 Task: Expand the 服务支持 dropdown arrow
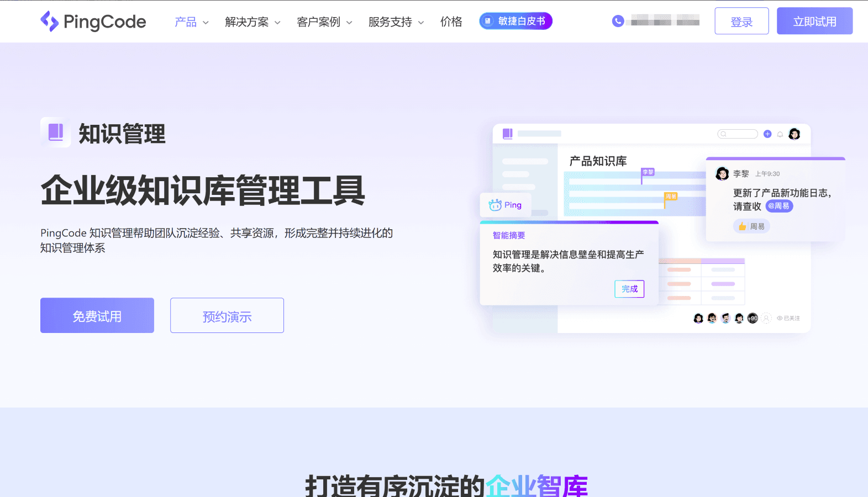(x=421, y=23)
